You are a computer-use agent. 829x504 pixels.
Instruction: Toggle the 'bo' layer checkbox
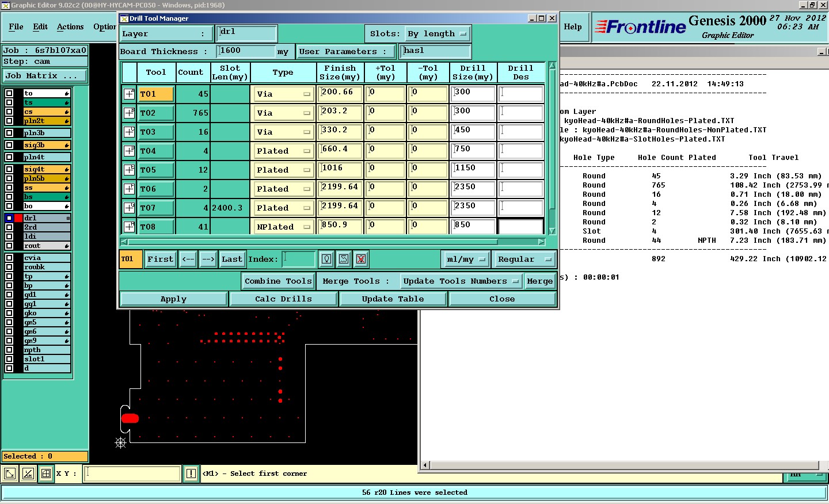point(9,206)
